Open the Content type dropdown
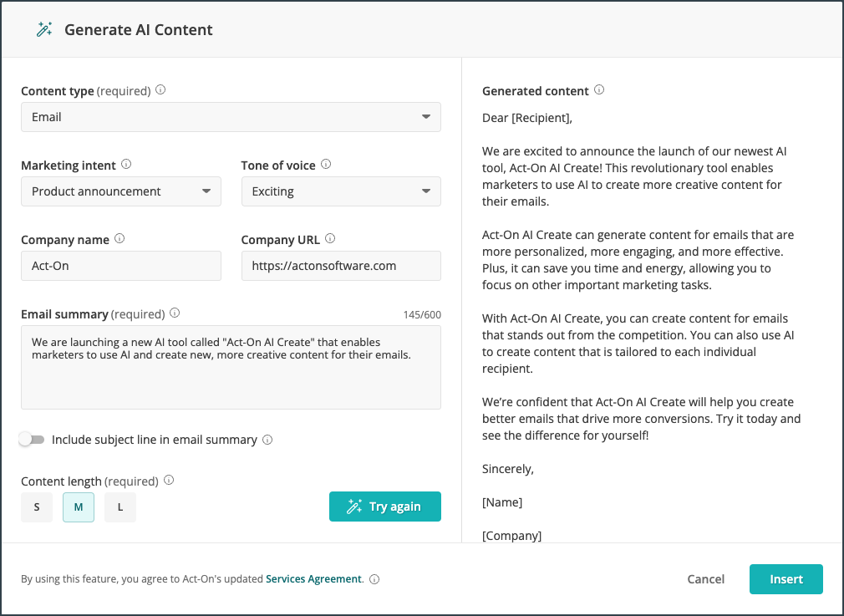Image resolution: width=844 pixels, height=616 pixels. [x=231, y=117]
